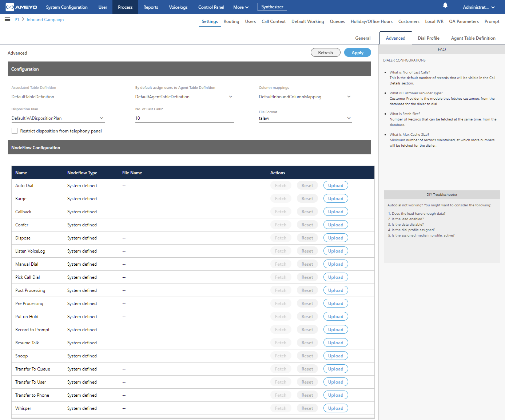505x420 pixels.
Task: Open the Agent Table Definition sub-tab
Action: coord(473,38)
